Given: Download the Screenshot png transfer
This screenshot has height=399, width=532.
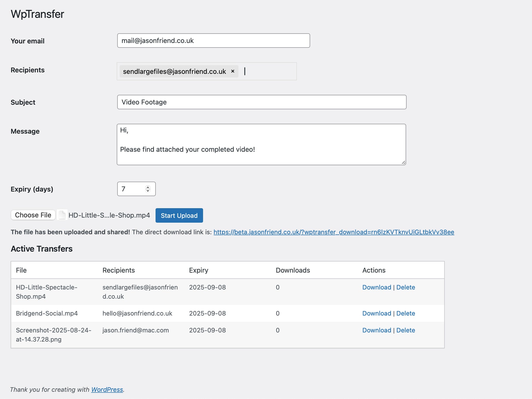Looking at the screenshot, I should tap(376, 330).
